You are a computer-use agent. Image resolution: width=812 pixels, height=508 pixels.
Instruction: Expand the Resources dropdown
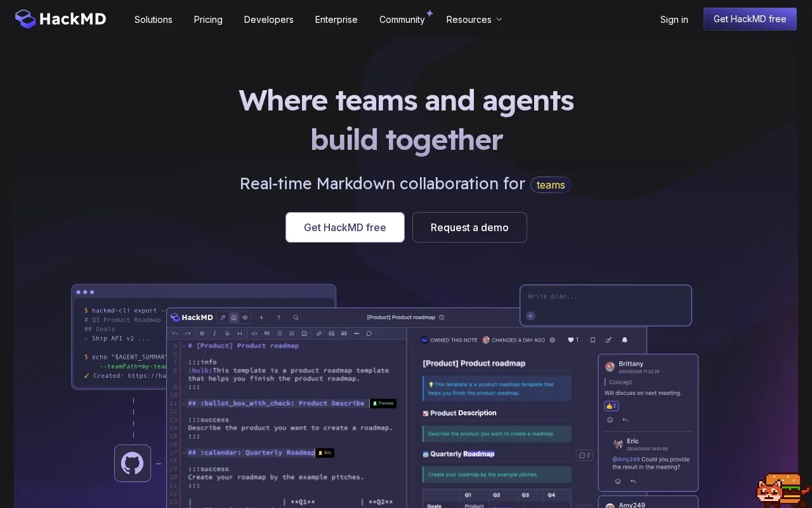[x=474, y=20]
